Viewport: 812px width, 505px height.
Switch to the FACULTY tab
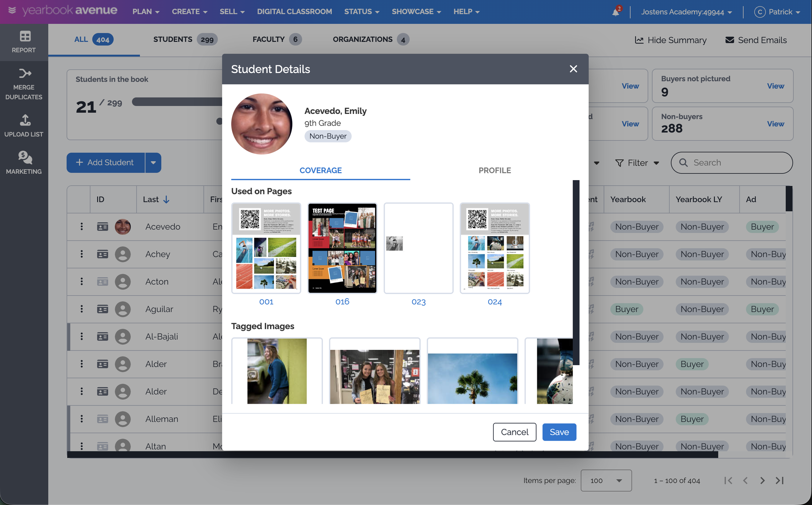click(x=277, y=39)
